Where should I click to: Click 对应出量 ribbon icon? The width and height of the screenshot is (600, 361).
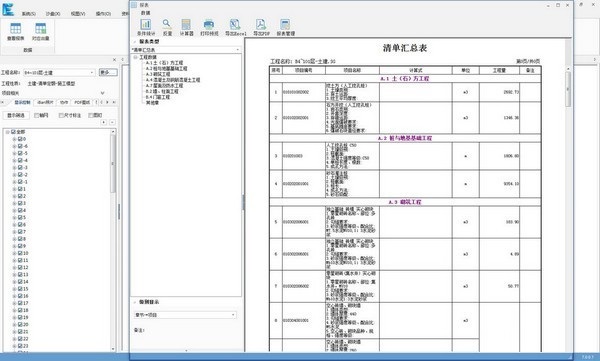(x=41, y=29)
